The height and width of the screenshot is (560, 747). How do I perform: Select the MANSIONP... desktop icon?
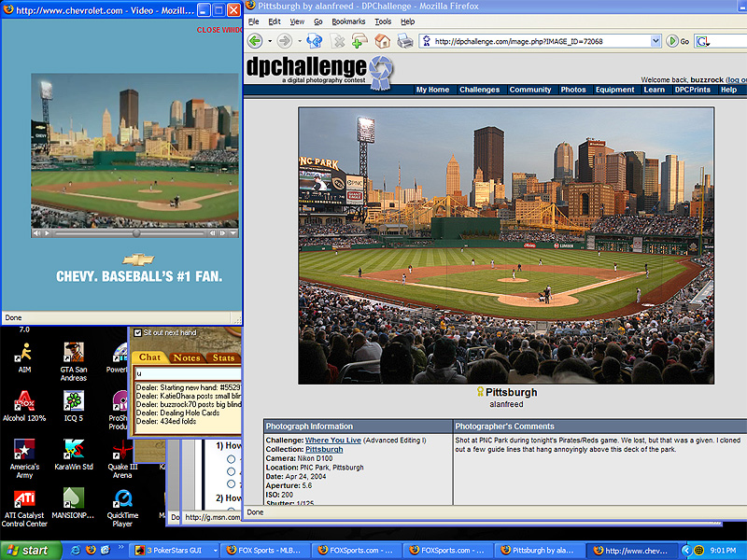coord(73,503)
